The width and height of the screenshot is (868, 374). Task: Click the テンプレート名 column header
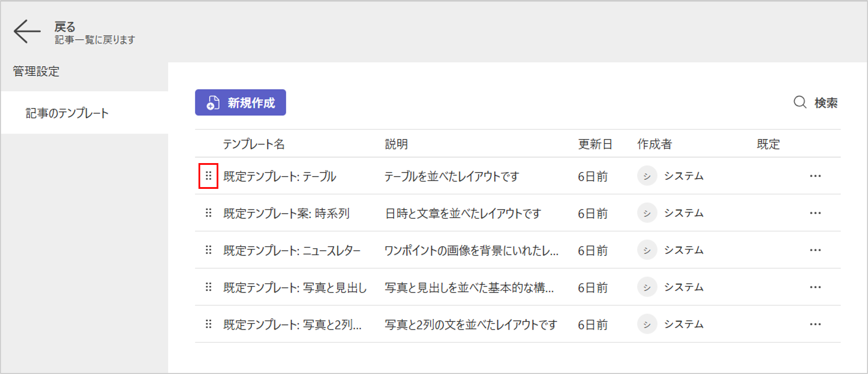point(253,144)
